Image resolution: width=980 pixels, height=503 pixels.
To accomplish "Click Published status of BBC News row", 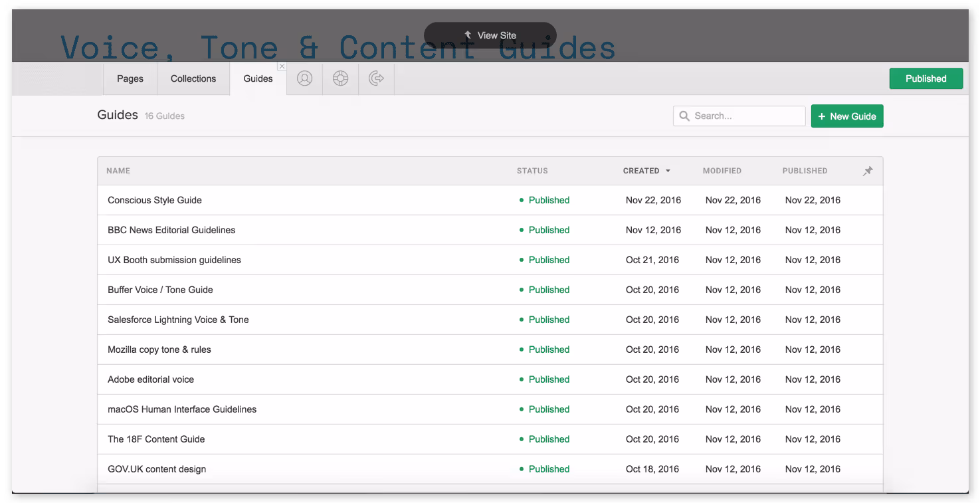I will pyautogui.click(x=545, y=230).
